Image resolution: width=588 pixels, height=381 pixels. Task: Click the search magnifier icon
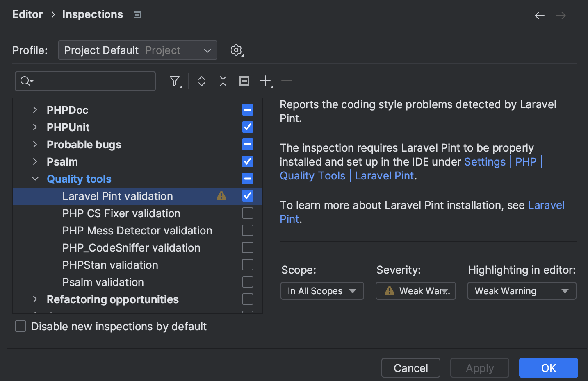pos(27,81)
